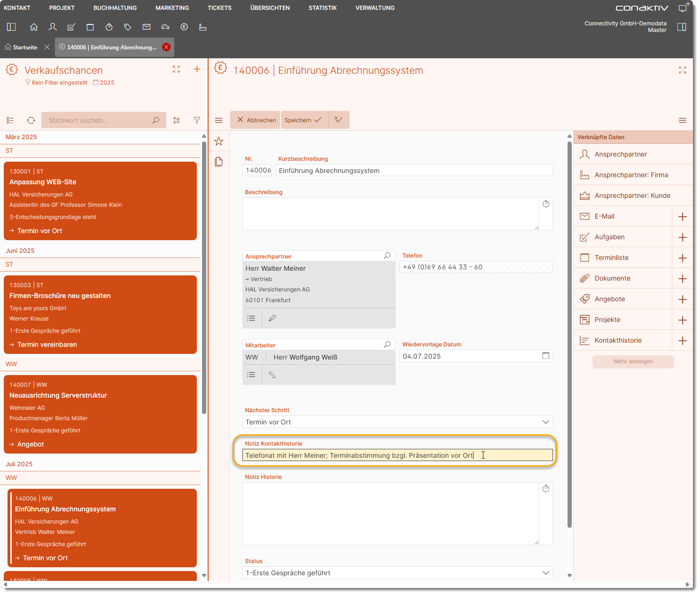
Task: Click the Abbrechen button
Action: pos(256,120)
